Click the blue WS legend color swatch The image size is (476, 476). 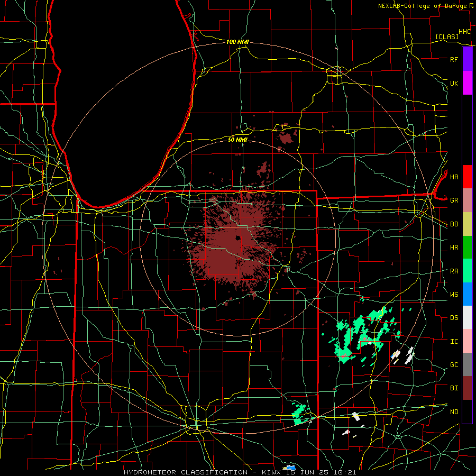467,294
